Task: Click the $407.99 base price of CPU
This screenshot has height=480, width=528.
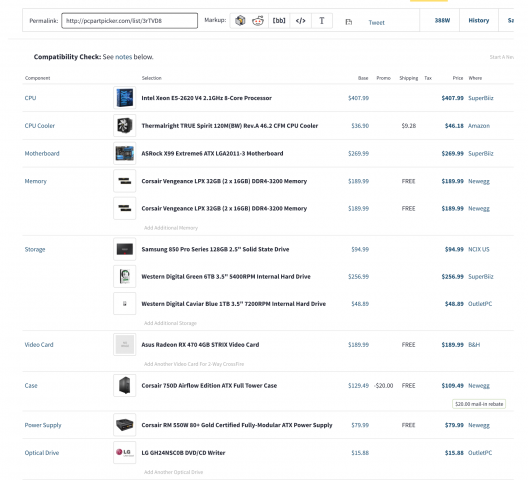Action: (x=358, y=98)
